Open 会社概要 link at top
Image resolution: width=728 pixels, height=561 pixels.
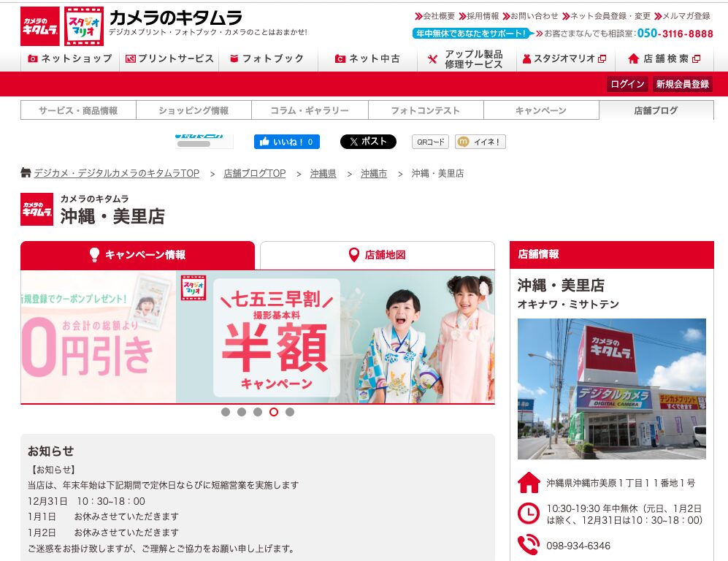[434, 16]
